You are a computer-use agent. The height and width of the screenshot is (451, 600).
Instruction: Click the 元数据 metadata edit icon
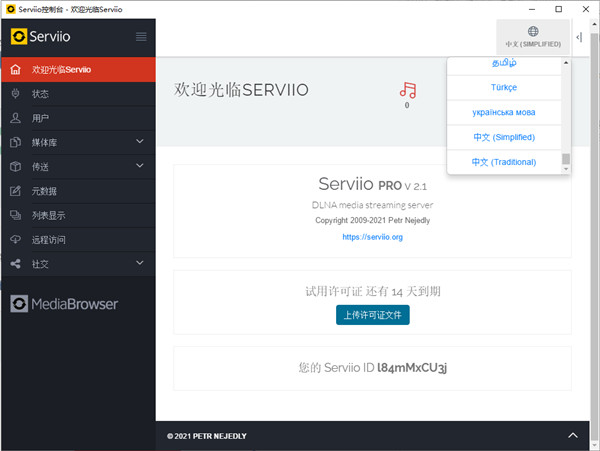click(x=15, y=191)
